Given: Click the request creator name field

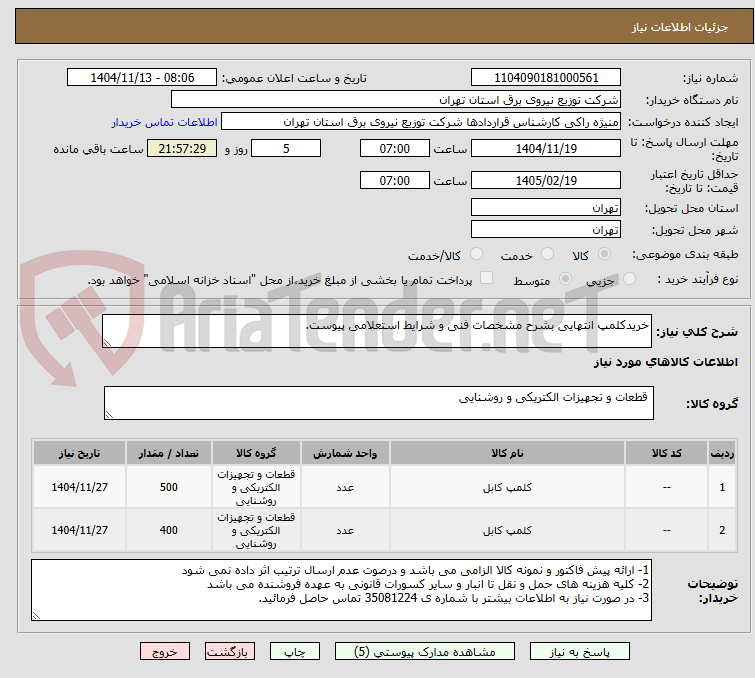Looking at the screenshot, I should [421, 122].
